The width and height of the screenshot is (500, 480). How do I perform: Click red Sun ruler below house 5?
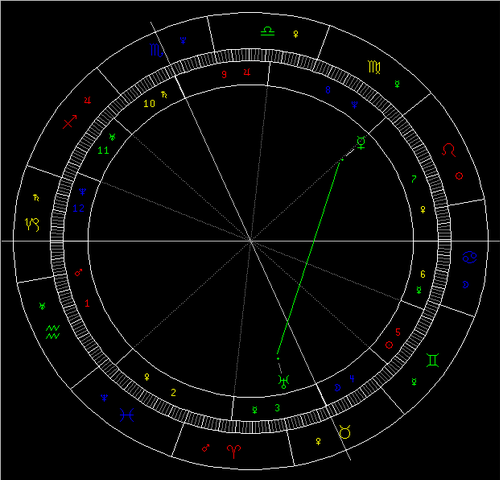pyautogui.click(x=389, y=345)
